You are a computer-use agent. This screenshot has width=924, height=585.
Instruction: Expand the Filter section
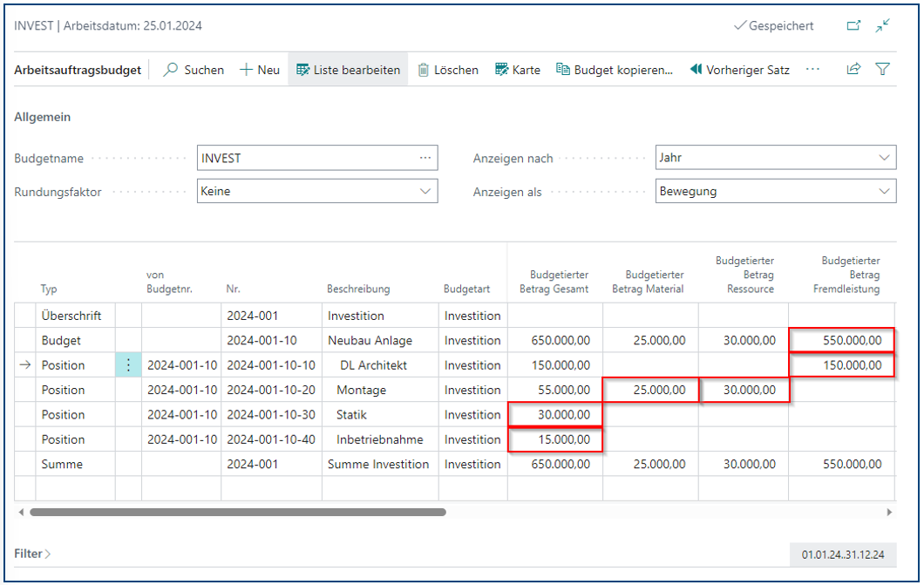32,554
